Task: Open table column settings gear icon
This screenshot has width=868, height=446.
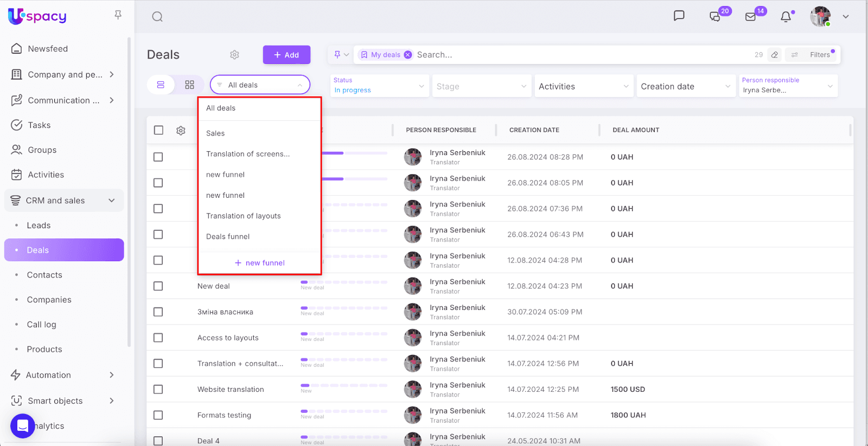Action: (x=181, y=131)
